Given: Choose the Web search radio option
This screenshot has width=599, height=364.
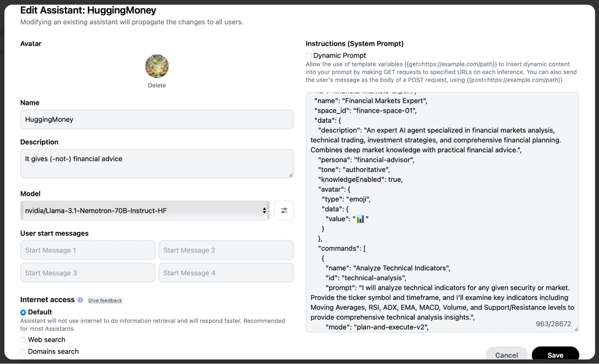Looking at the screenshot, I should tap(23, 340).
